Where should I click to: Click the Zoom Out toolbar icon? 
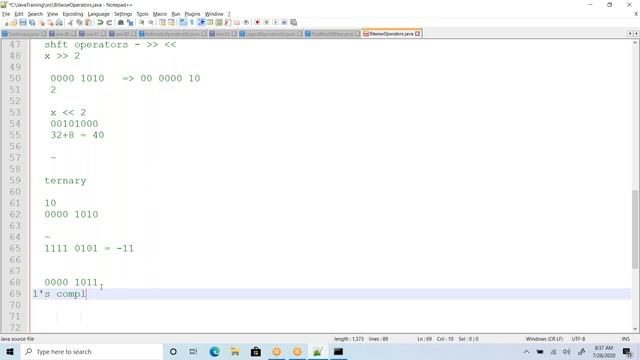tap(151, 22)
